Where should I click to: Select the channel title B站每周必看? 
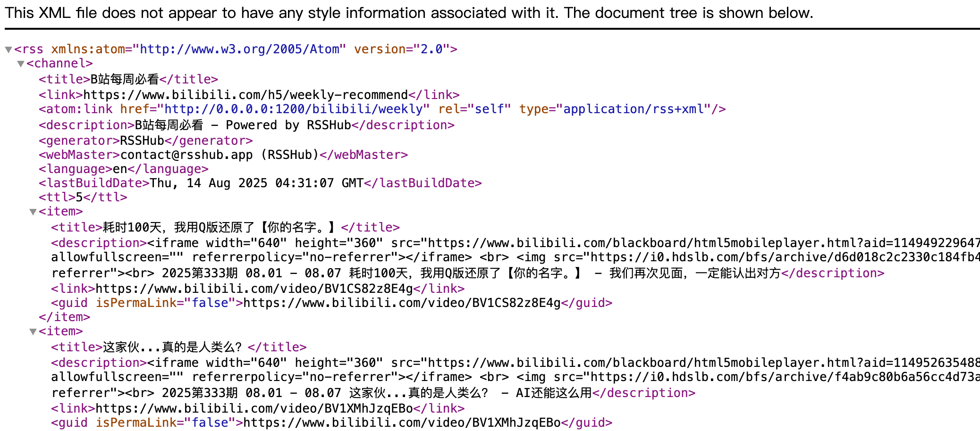click(125, 79)
